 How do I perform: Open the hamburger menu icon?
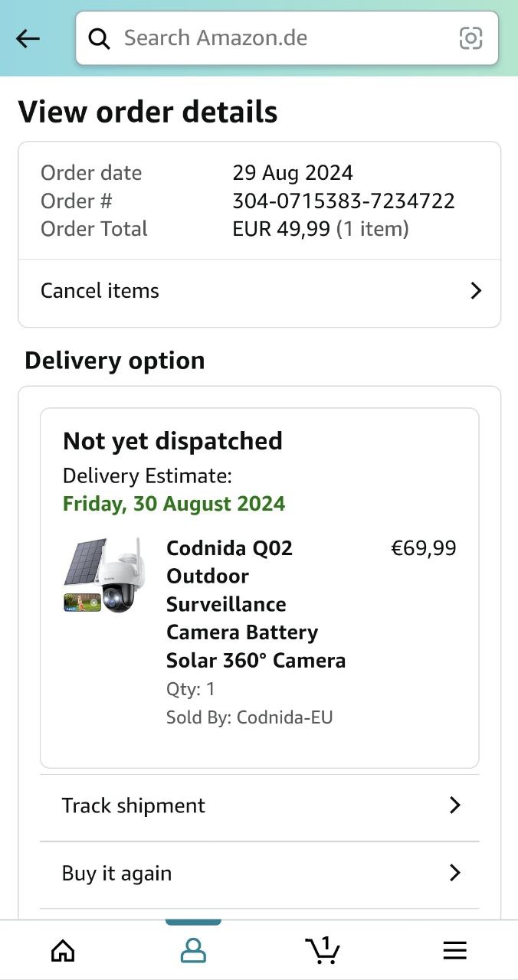[454, 950]
